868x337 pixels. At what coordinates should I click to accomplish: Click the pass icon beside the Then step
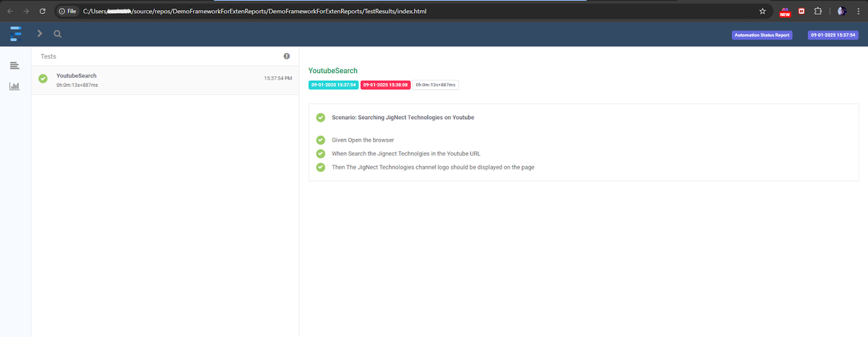pos(321,167)
